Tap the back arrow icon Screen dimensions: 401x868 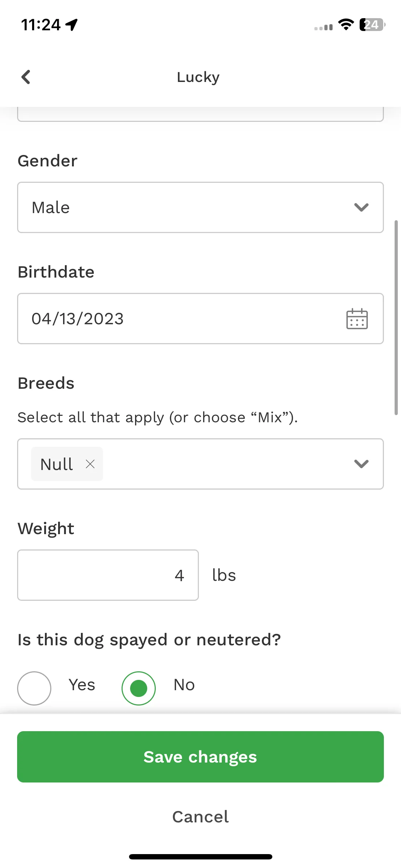click(x=26, y=77)
